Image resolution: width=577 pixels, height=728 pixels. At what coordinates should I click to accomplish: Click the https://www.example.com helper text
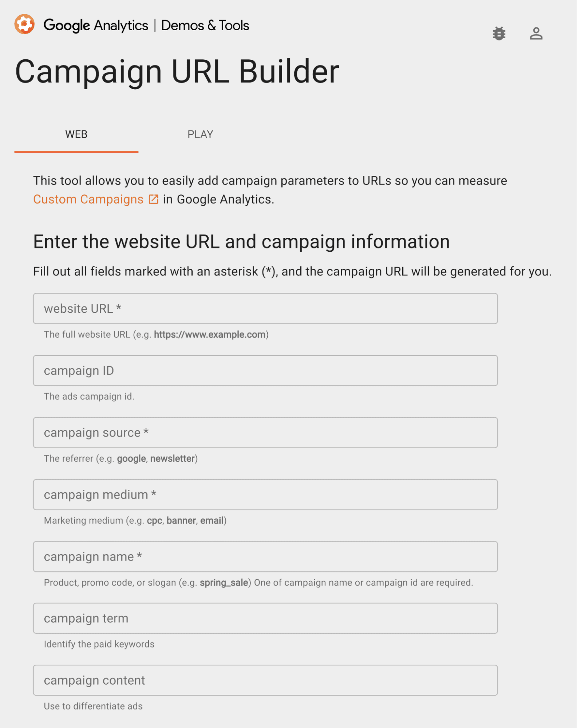tap(210, 334)
